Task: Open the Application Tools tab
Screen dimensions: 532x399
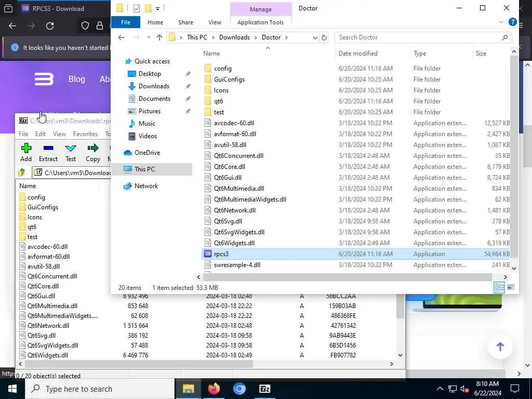Action: 261,22
